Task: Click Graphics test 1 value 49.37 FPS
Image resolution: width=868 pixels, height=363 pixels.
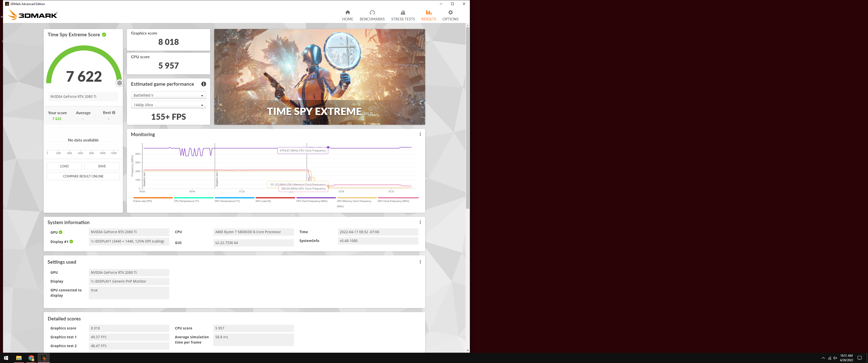Action: 129,337
